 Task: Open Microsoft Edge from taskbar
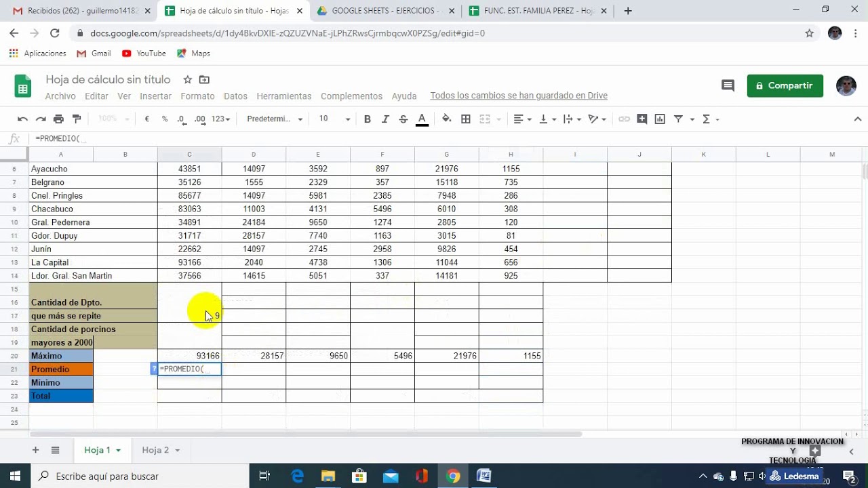click(x=297, y=476)
